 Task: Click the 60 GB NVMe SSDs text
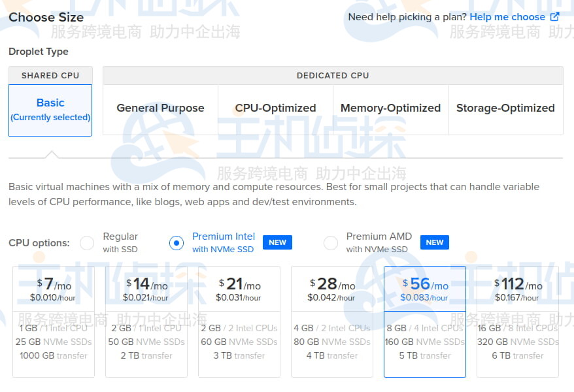239,342
